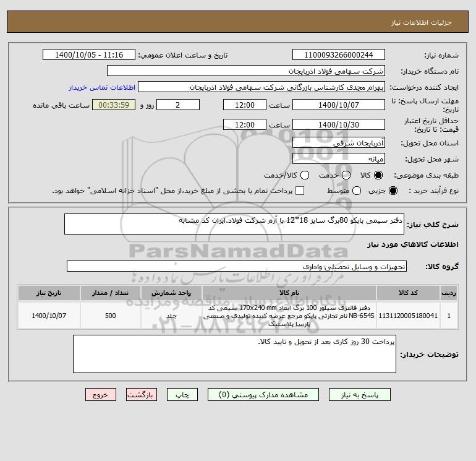Click the تاریخ نیاز column header
Image resolution: width=476 pixels, height=461 pixels.
[49, 293]
